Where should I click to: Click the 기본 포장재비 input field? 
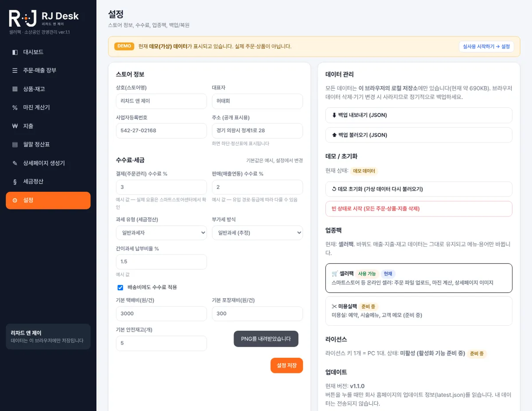[x=258, y=314]
